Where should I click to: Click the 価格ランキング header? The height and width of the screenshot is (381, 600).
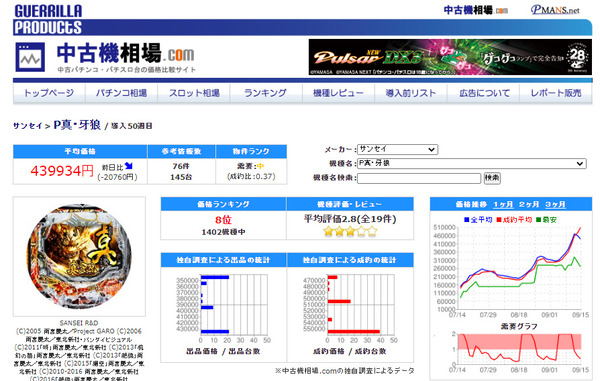point(223,204)
